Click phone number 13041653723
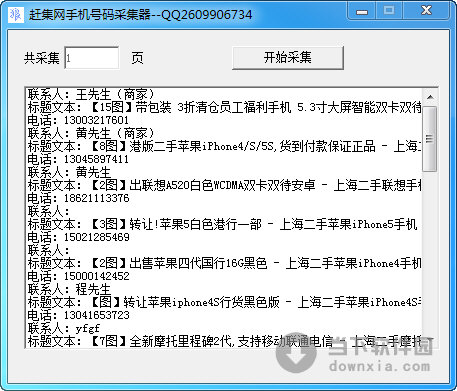Image resolution: width=457 pixels, height=391 pixels. click(x=96, y=315)
